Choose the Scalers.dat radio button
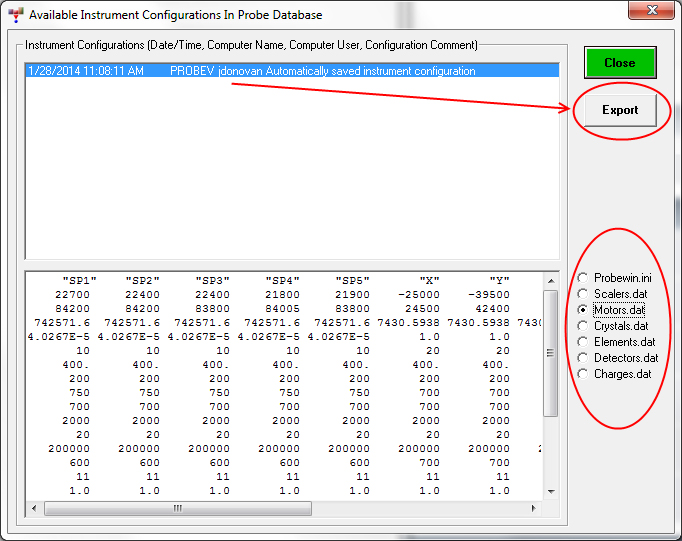Viewport: 682px width, 541px height. (584, 294)
